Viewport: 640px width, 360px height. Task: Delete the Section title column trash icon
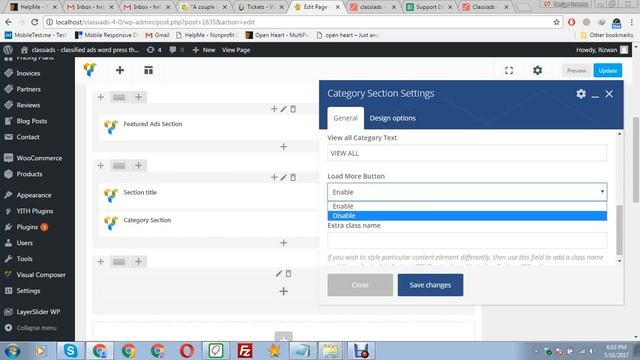click(293, 178)
